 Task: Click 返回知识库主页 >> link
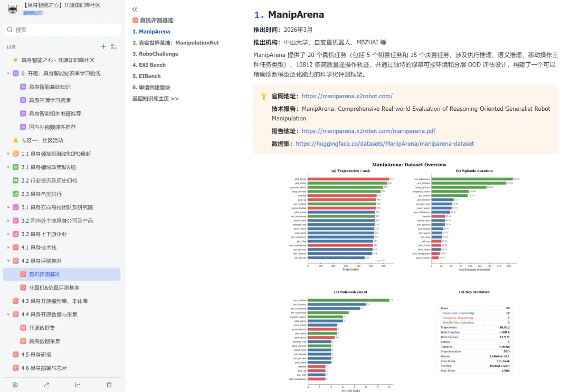tap(156, 99)
